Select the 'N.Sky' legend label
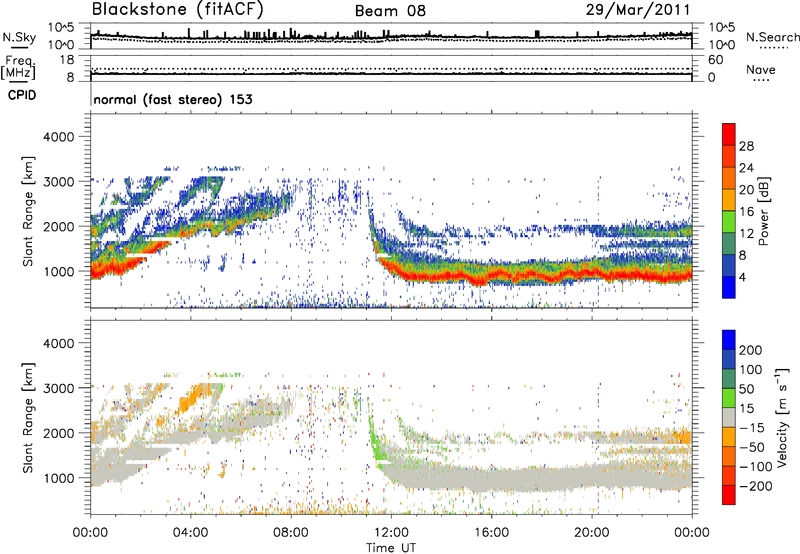The height and width of the screenshot is (554, 800). (x=19, y=37)
